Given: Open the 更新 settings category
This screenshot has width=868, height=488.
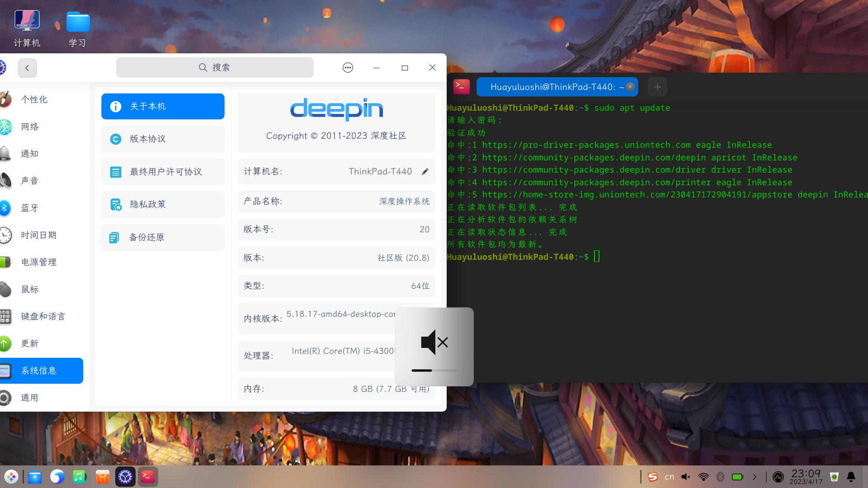Looking at the screenshot, I should (30, 343).
